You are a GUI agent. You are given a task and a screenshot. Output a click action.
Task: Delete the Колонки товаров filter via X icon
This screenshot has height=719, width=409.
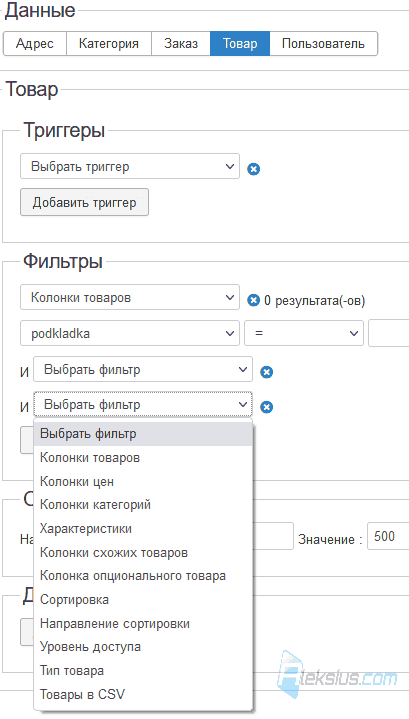tap(254, 301)
